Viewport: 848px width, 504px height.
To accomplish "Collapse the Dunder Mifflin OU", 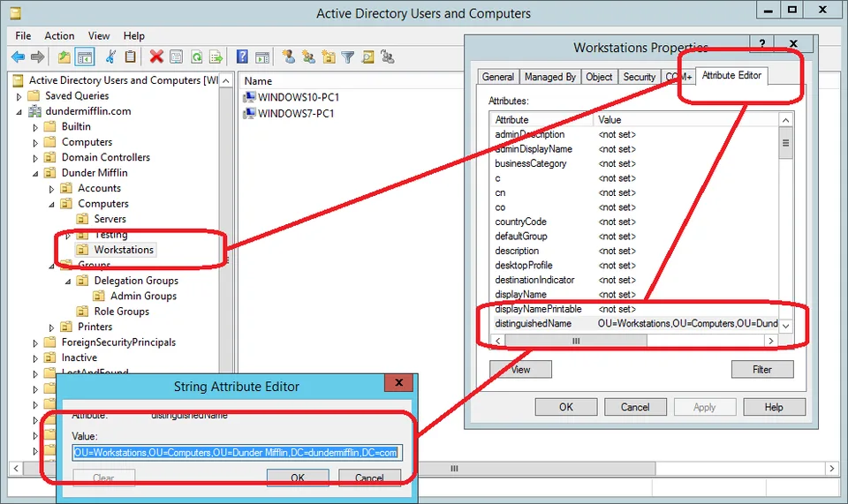I will (35, 173).
